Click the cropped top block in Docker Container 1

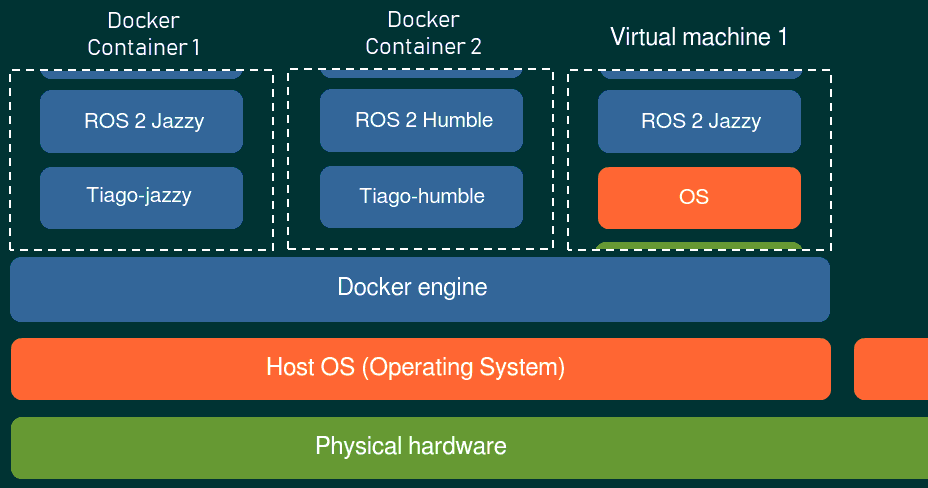pos(142,74)
